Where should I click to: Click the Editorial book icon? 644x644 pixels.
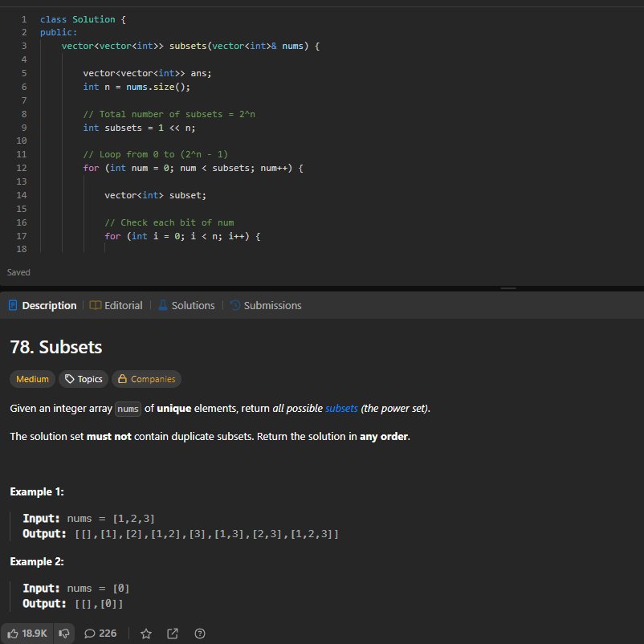pos(96,305)
